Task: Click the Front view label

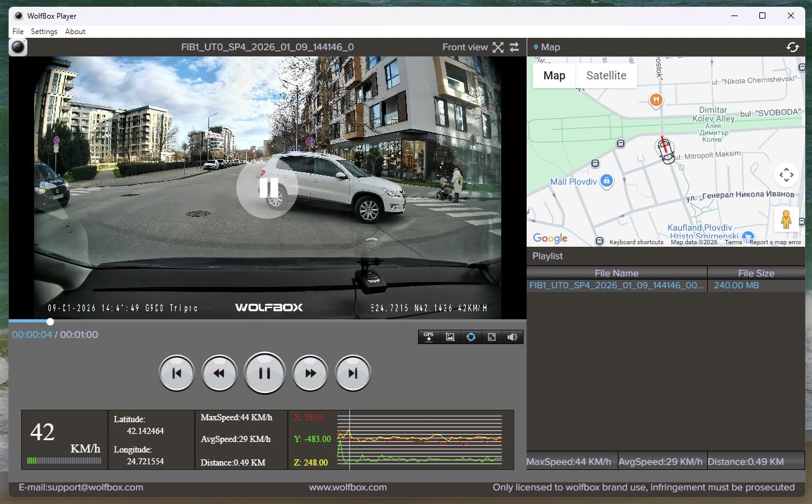Action: tap(465, 47)
